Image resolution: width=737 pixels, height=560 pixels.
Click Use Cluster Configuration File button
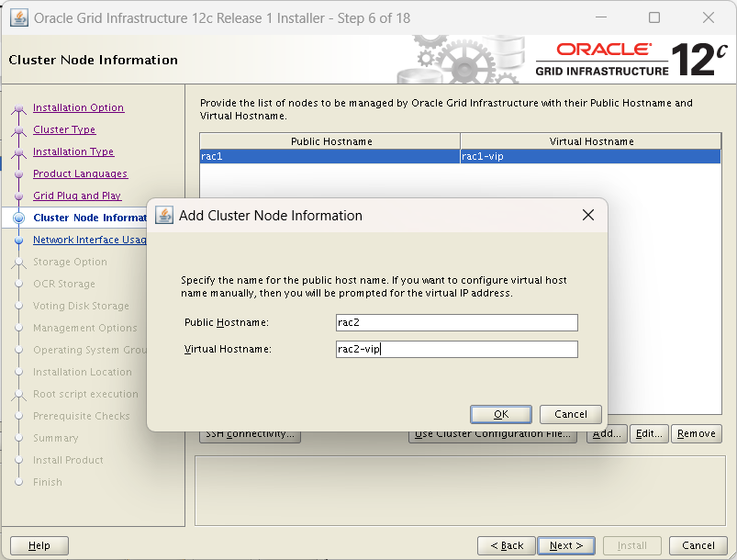(x=493, y=434)
